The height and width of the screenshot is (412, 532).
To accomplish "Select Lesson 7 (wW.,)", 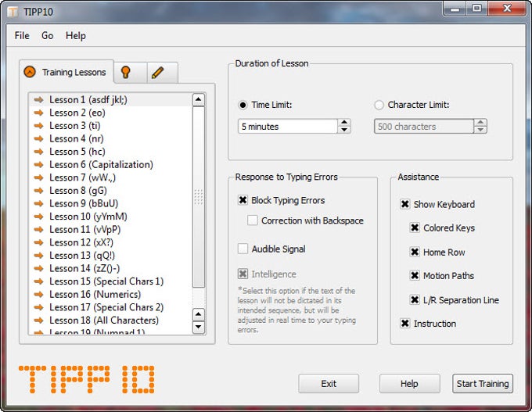I will 111,177.
